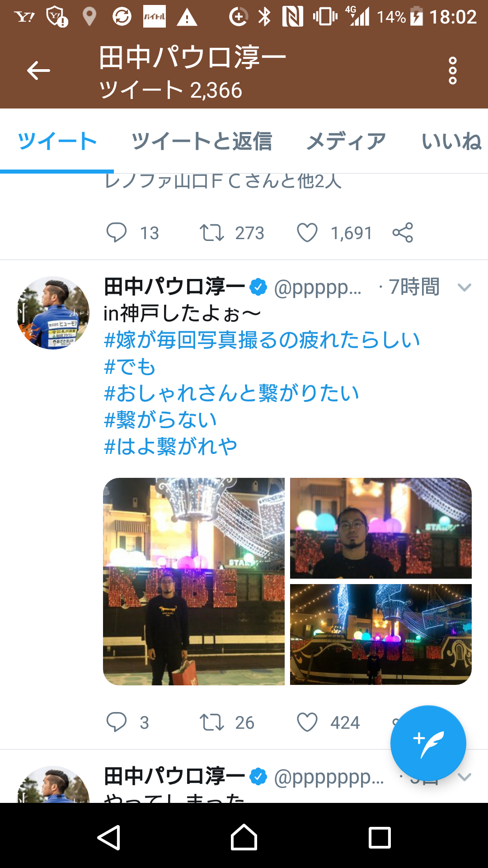
Task: Share the tweet with 13 replies
Action: point(403,233)
